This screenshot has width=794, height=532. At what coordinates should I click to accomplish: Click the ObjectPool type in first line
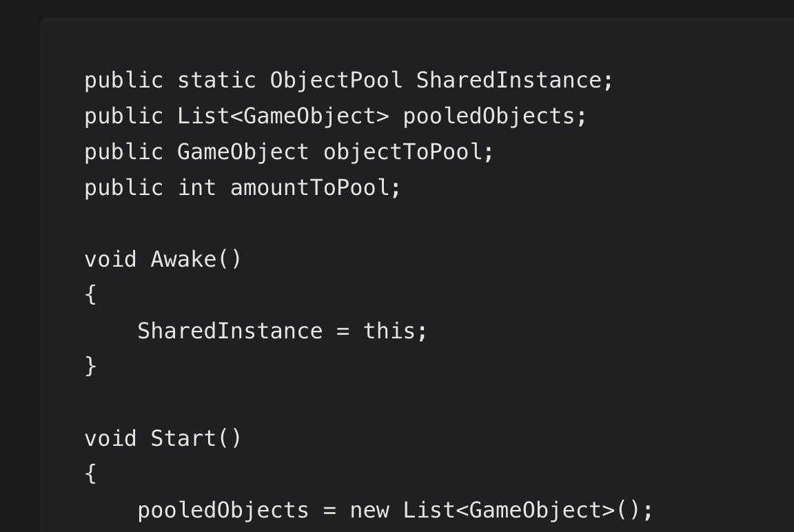[x=336, y=81]
